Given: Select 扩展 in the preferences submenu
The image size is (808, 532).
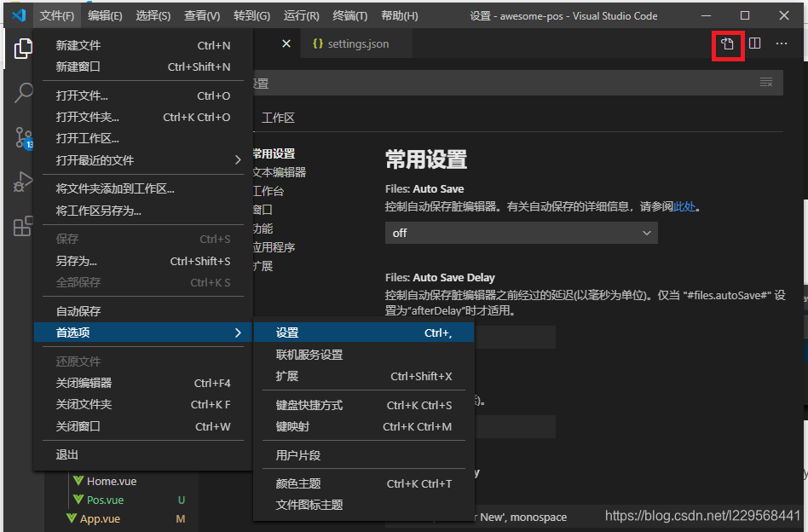Looking at the screenshot, I should (x=364, y=376).
